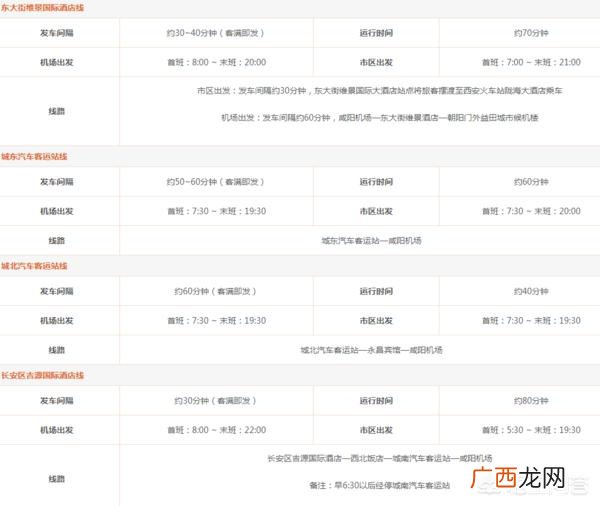Select the cell '约50~60分钟（客满即发）'
Image resolution: width=600 pixels, height=506 pixels.
click(x=216, y=182)
